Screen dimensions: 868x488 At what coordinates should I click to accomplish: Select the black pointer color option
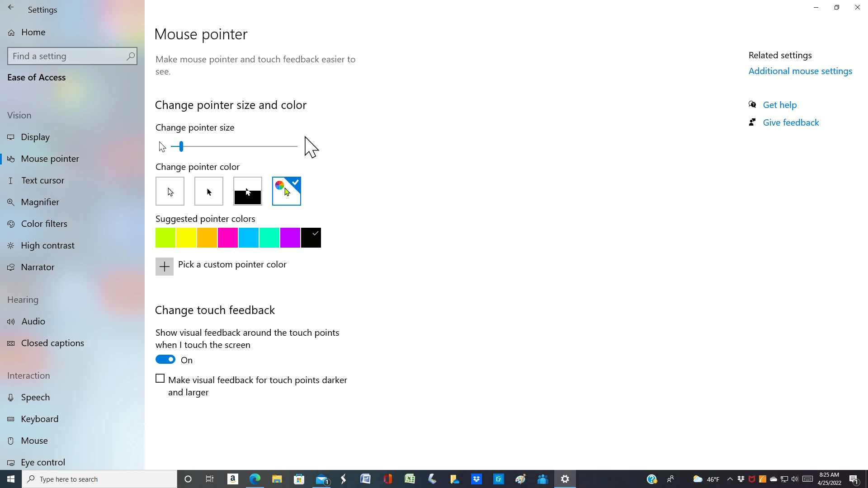pos(209,191)
